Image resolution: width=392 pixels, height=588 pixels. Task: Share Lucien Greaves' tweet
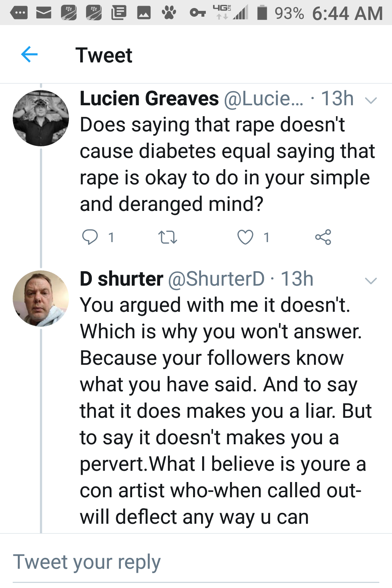(323, 237)
